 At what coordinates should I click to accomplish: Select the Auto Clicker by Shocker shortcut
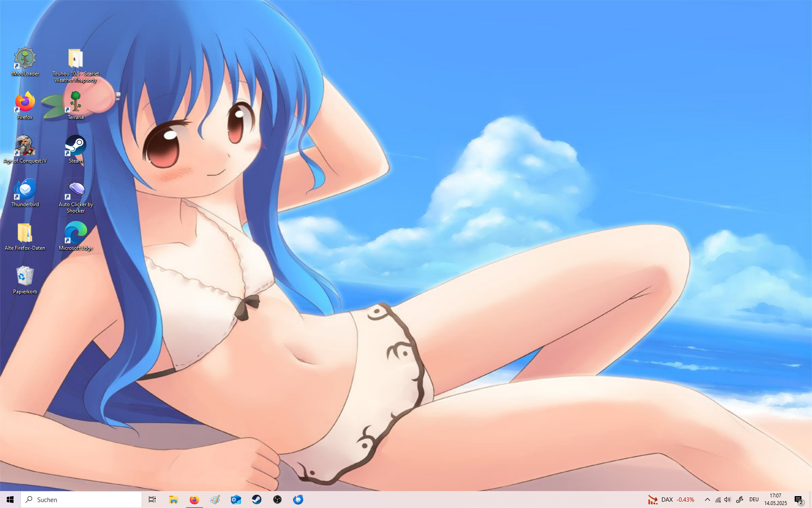(76, 196)
